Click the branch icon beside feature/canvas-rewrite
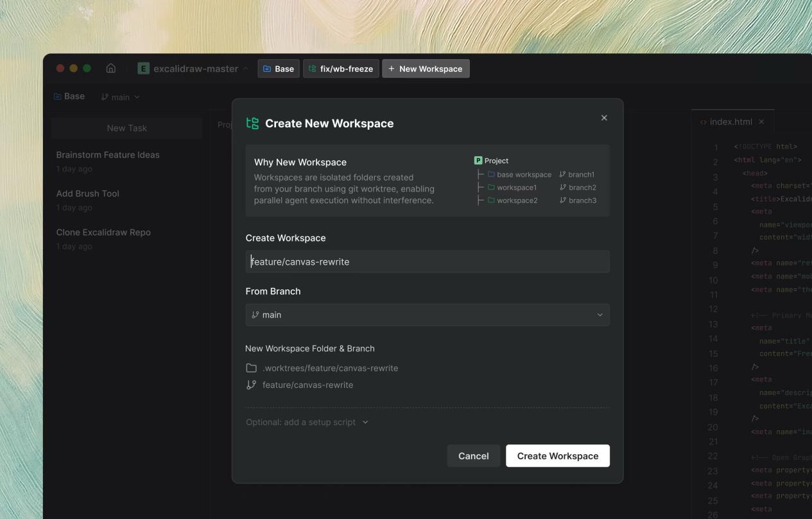This screenshot has width=812, height=519. tap(250, 384)
